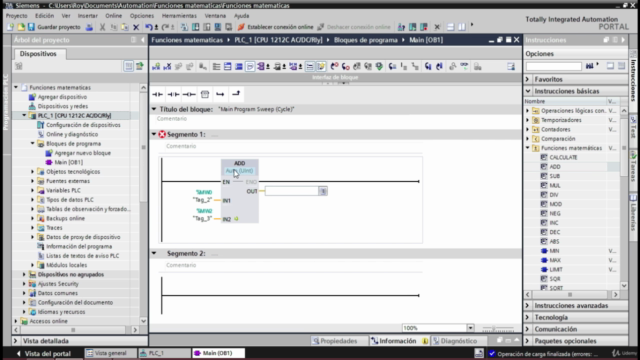Toggle project tree details view icon
The width and height of the screenshot is (640, 360).
(x=129, y=66)
